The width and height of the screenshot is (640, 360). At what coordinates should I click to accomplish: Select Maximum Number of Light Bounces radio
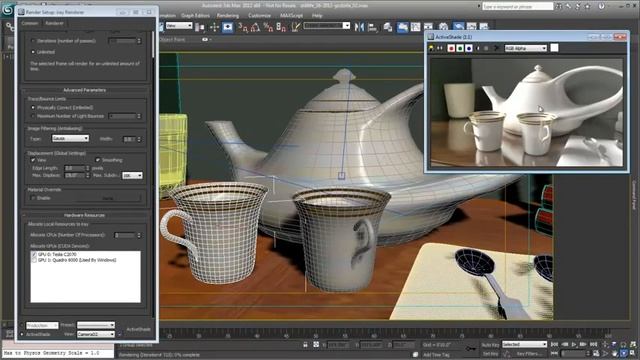point(33,116)
